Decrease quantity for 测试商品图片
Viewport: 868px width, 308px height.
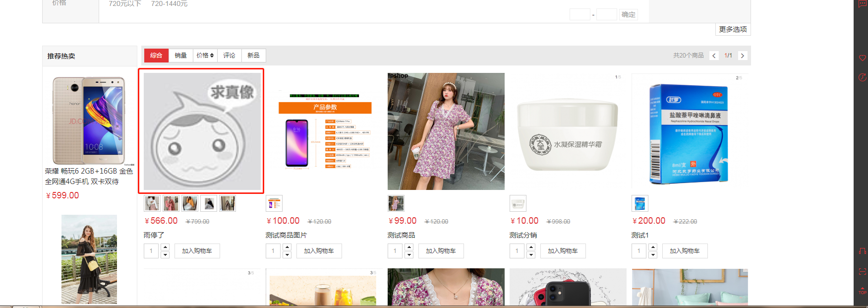coord(287,255)
